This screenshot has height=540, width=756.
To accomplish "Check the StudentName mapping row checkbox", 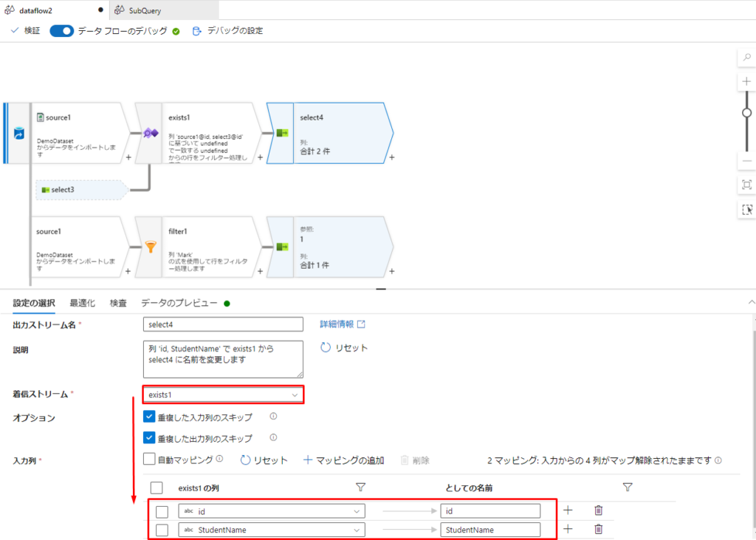I will 162,530.
